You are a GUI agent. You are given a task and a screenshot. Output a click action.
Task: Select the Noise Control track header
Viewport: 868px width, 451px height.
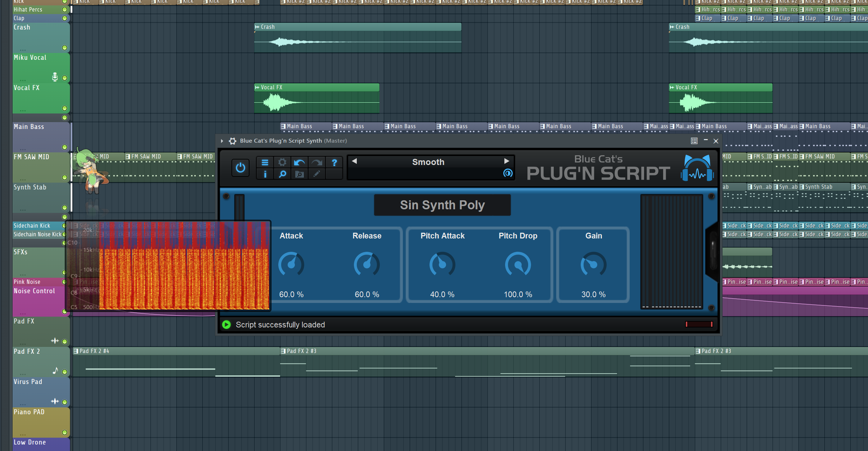point(41,301)
